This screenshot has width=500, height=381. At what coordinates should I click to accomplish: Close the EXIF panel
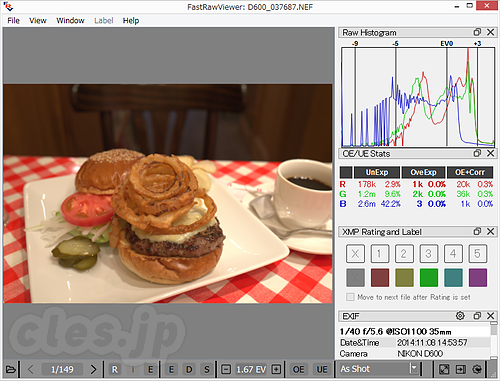pos(490,316)
